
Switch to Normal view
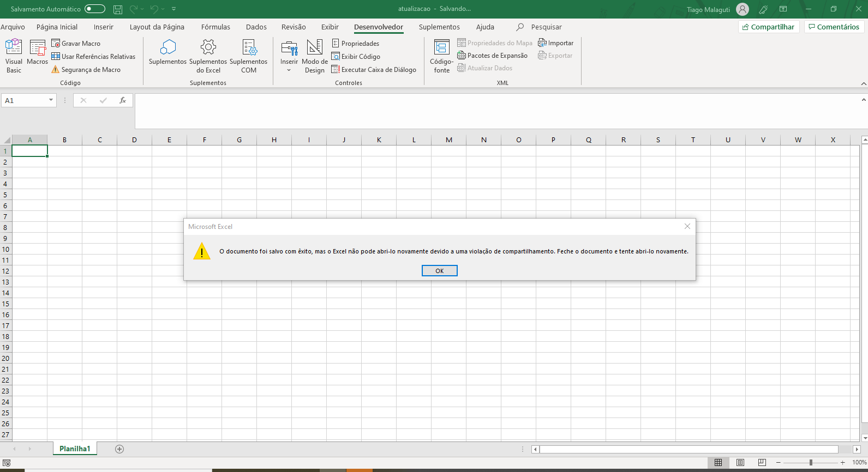(718, 462)
